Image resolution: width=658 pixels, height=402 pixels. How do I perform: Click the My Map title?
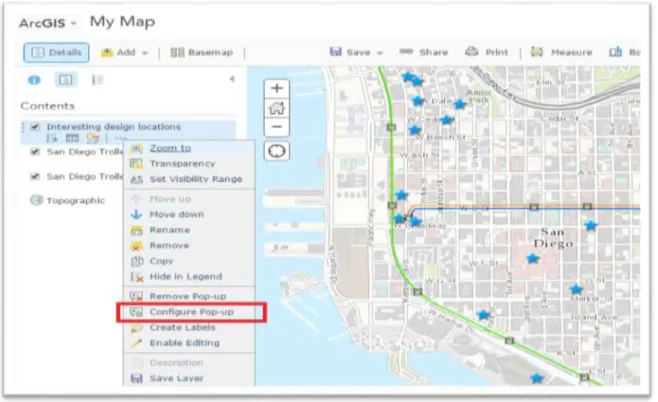tap(123, 22)
